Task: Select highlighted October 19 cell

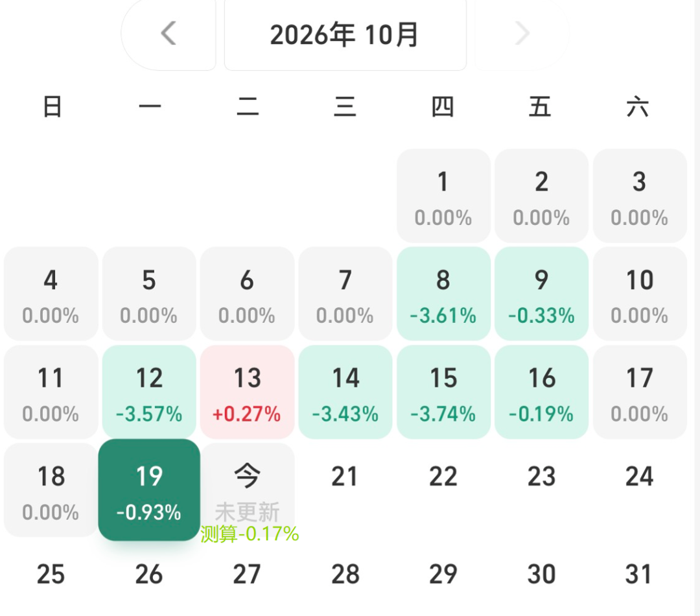Action: point(149,490)
